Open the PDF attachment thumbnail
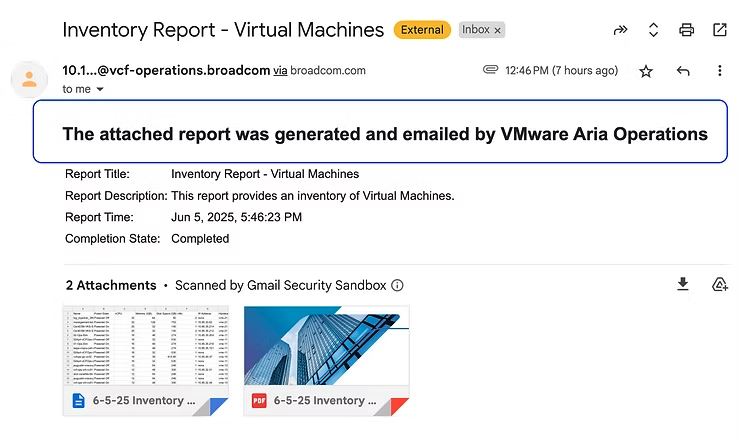 pos(327,345)
